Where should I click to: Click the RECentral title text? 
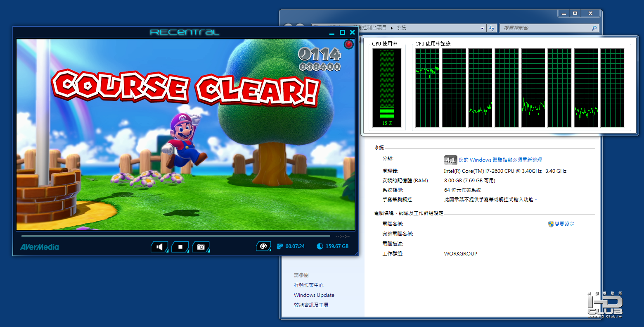click(185, 32)
